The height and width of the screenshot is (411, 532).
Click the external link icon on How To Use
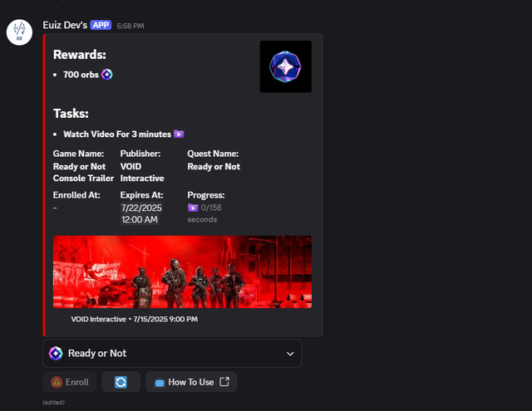coord(224,381)
